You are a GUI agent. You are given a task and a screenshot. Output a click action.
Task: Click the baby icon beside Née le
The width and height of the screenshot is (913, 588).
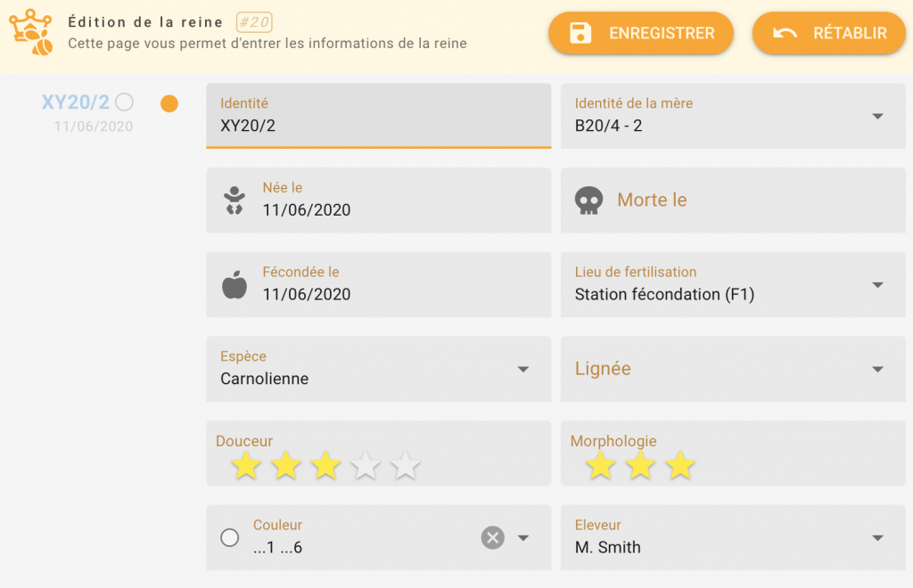pos(234,200)
